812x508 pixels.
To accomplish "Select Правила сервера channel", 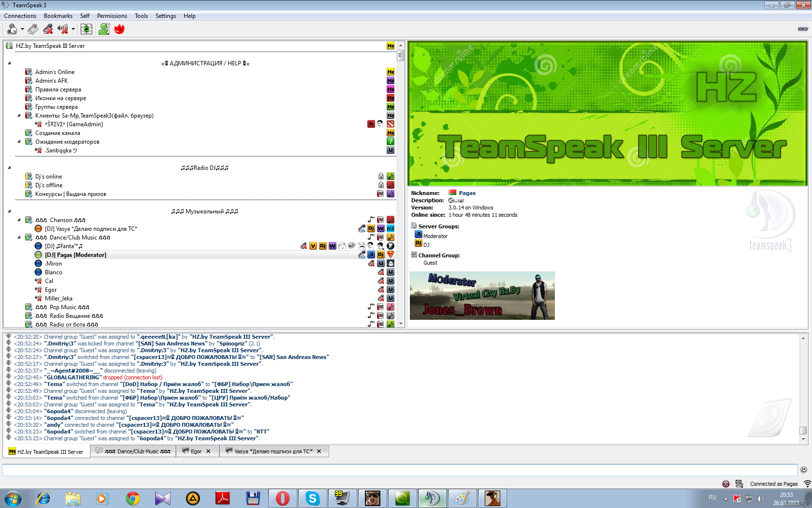I will coord(58,90).
